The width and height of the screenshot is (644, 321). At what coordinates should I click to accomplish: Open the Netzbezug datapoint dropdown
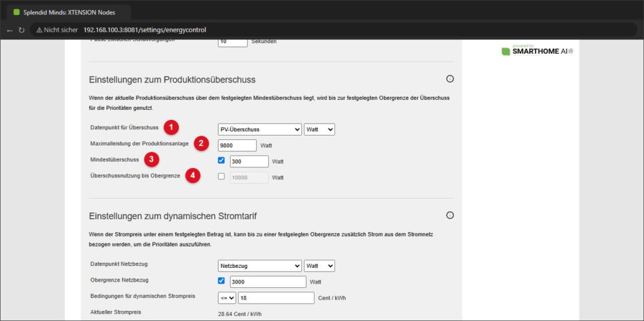point(260,266)
